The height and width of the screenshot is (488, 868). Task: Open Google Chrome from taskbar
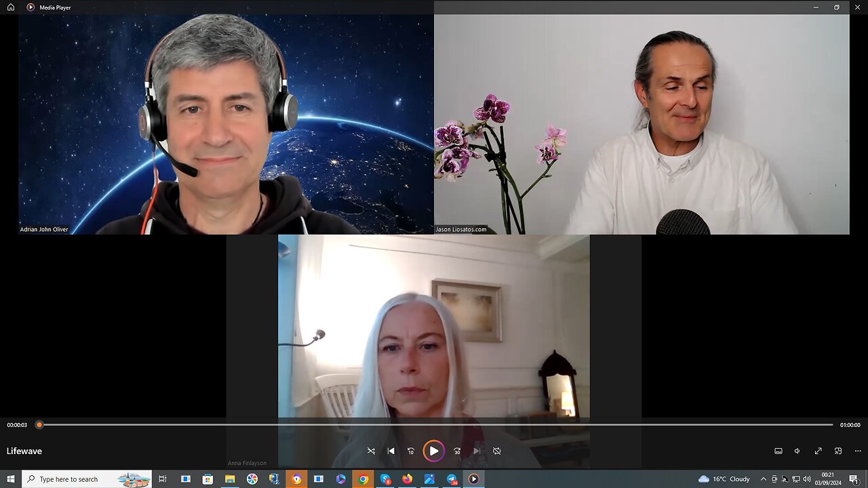click(363, 479)
